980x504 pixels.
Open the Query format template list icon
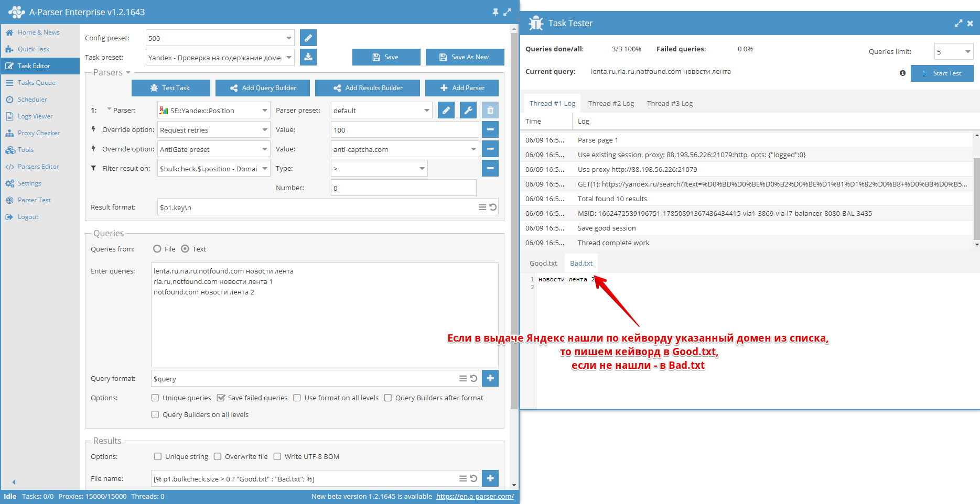coord(463,378)
